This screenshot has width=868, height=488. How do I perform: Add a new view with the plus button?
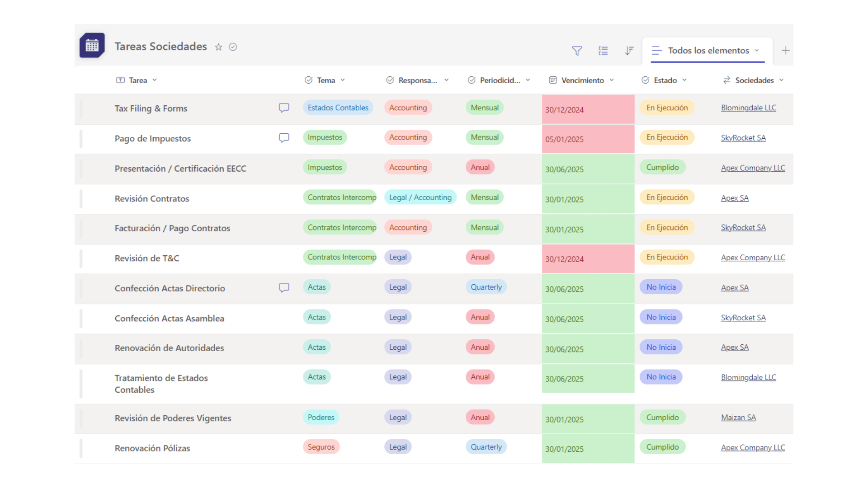786,51
